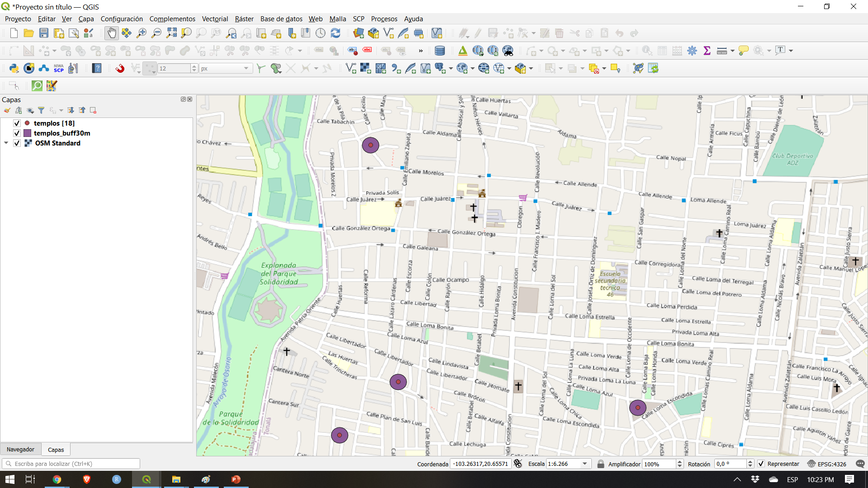Click the Add database layer cylinder icon
The image size is (868, 488).
(x=439, y=51)
